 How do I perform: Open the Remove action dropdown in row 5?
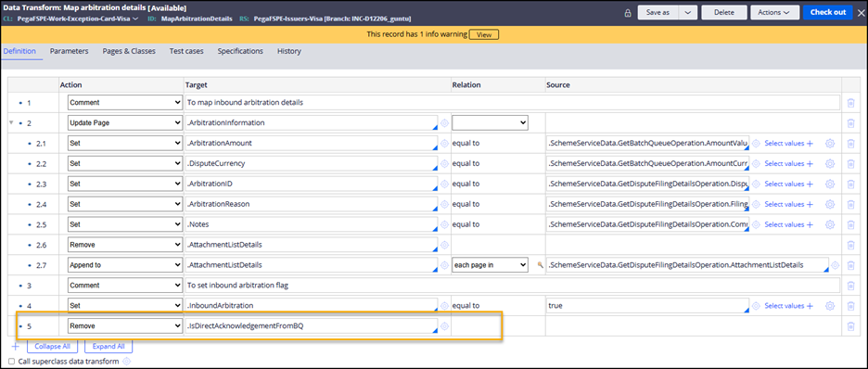click(125, 326)
